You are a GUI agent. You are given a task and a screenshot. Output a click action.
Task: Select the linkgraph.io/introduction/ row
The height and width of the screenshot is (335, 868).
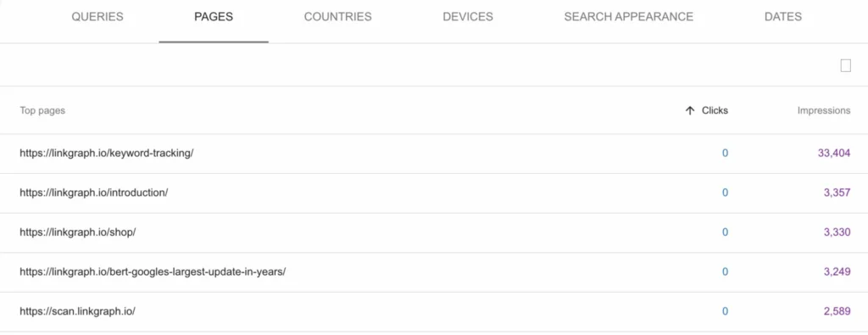pos(434,193)
